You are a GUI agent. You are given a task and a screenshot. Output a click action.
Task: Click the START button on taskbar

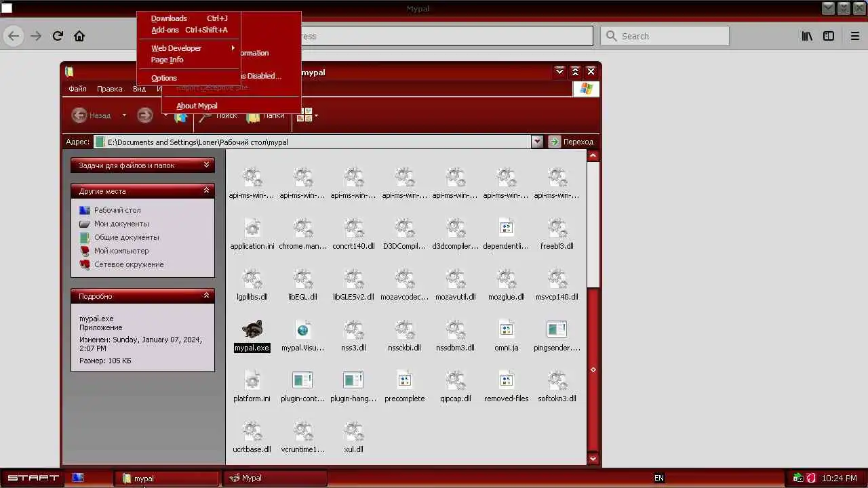[x=33, y=478]
